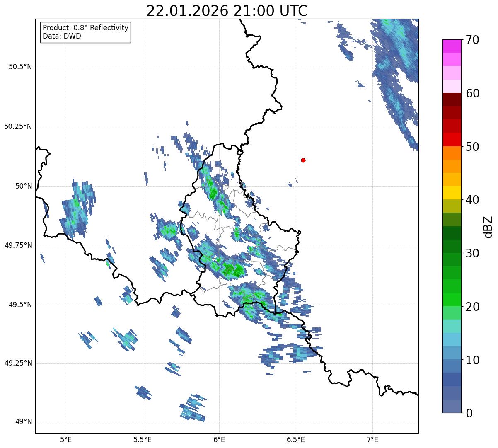Click the 49°N latitude label
498x448 pixels.
pyautogui.click(x=24, y=422)
